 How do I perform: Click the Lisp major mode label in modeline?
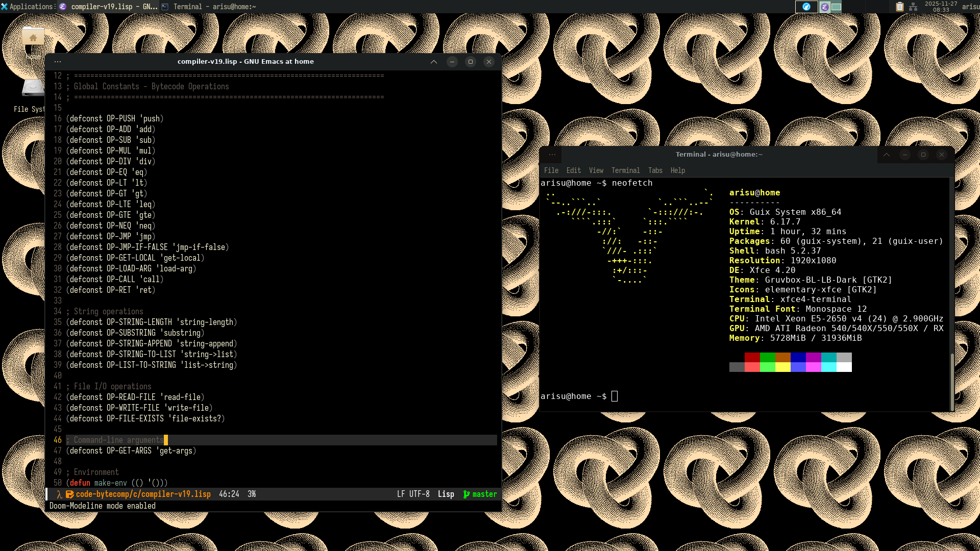446,494
